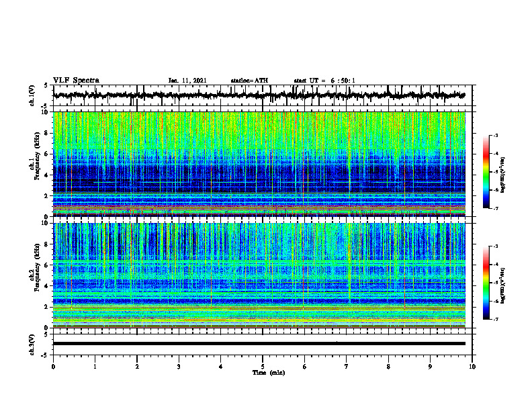Click the "ch.1(V)" waveform axis label

[x=32, y=95]
